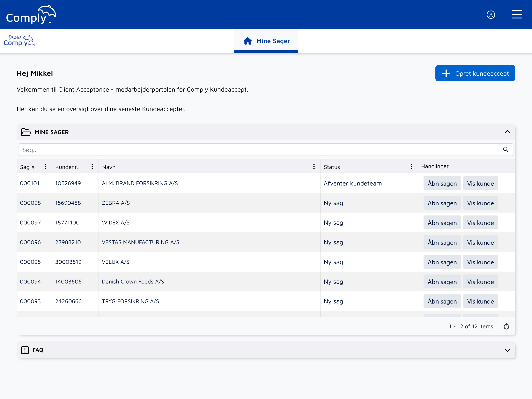The height and width of the screenshot is (399, 532).
Task: View customer Danish Crown Foods A/S
Action: tap(480, 282)
